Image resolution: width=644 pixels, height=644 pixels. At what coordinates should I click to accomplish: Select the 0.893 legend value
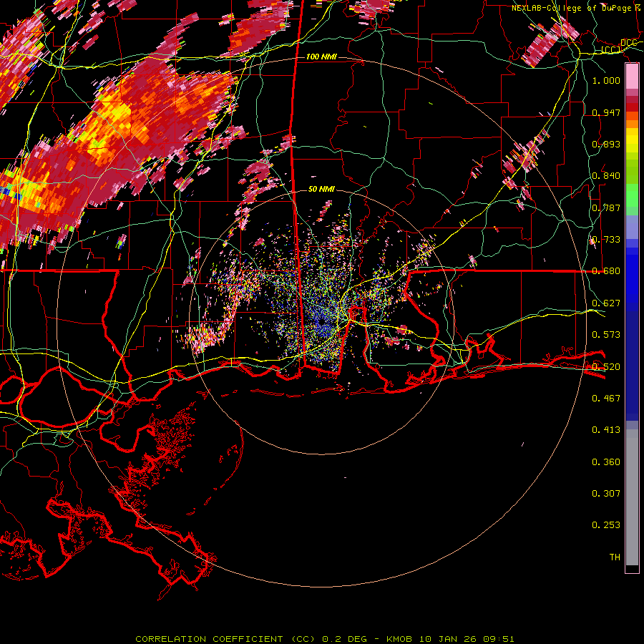point(606,144)
